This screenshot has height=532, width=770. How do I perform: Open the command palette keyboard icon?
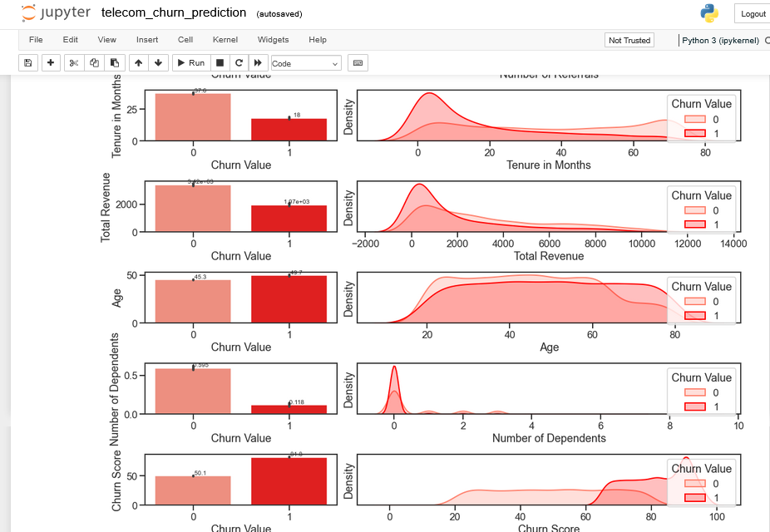(x=358, y=63)
